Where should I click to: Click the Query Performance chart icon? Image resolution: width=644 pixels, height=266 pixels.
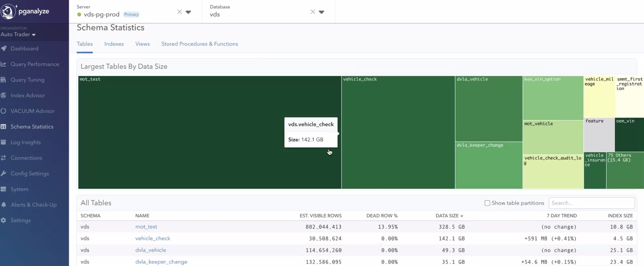[x=3, y=64]
